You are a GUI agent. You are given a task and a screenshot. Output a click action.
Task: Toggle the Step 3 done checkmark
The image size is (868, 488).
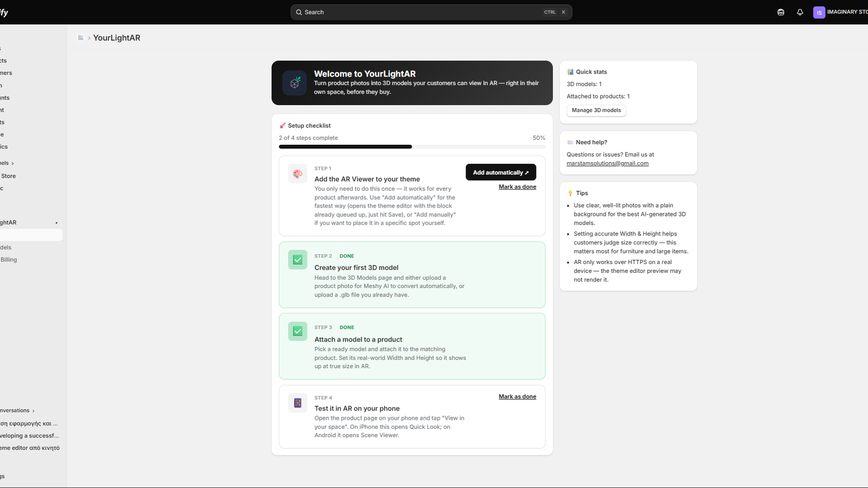pyautogui.click(x=298, y=331)
